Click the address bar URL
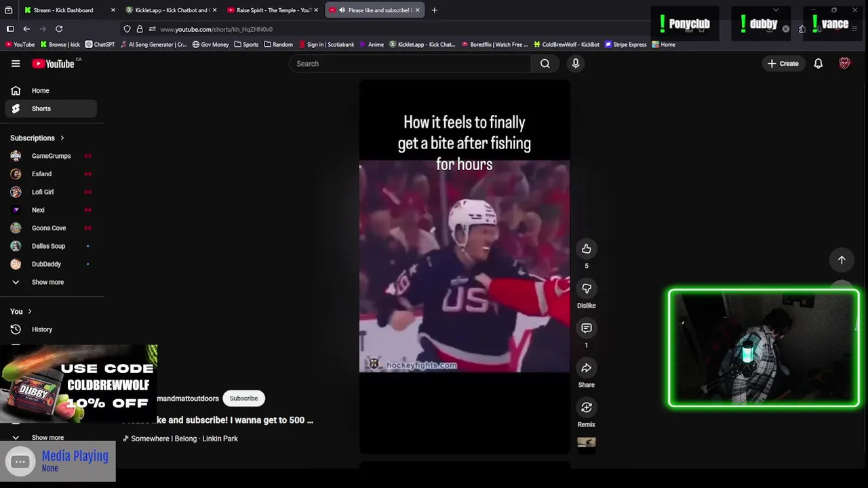 216,29
